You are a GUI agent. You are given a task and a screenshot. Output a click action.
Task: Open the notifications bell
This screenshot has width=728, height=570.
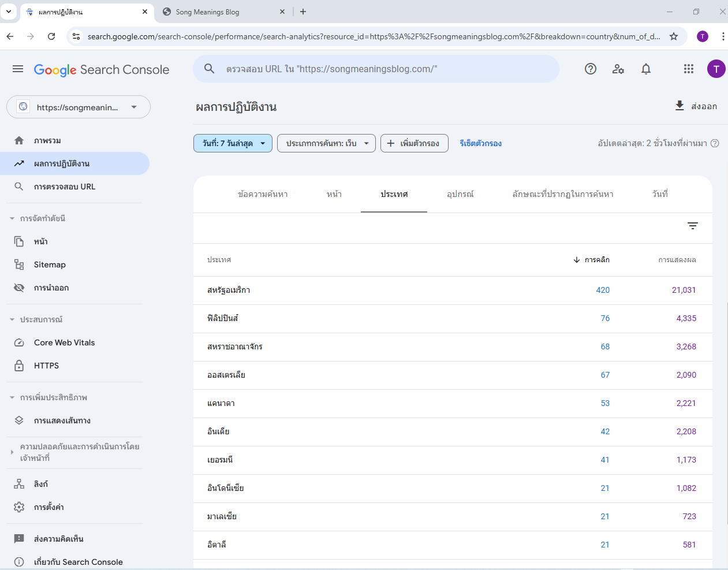[646, 69]
